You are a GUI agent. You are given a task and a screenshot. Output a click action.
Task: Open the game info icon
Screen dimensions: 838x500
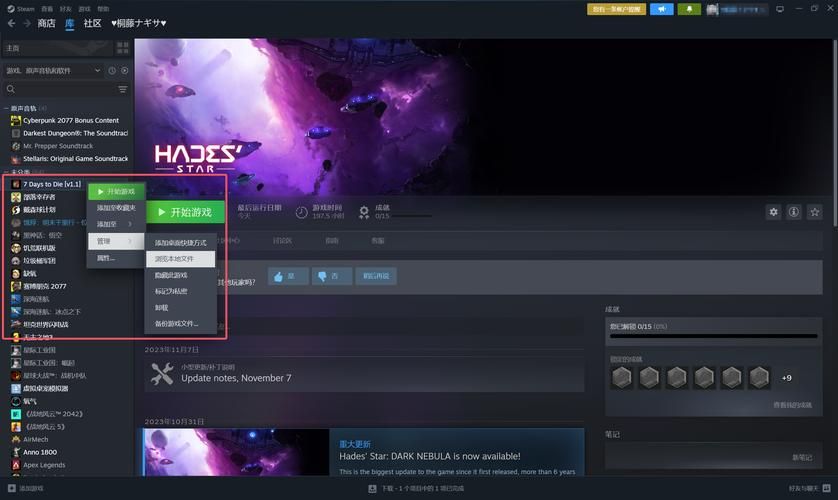pos(794,212)
